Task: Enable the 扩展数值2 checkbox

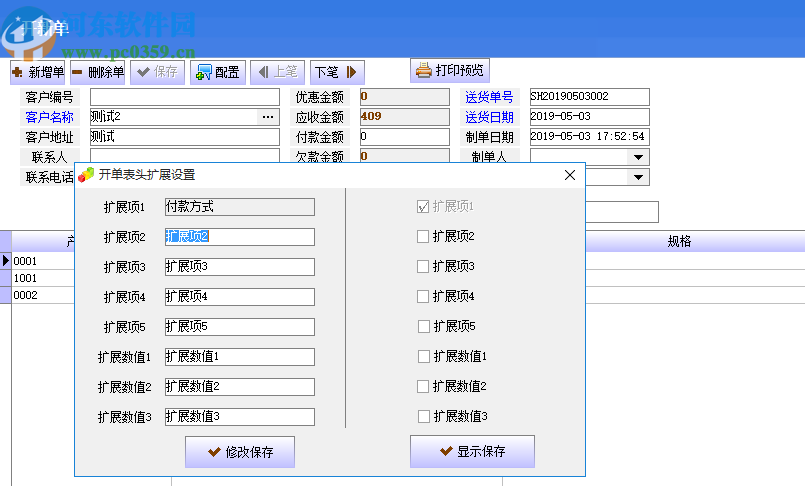Action: pos(423,386)
